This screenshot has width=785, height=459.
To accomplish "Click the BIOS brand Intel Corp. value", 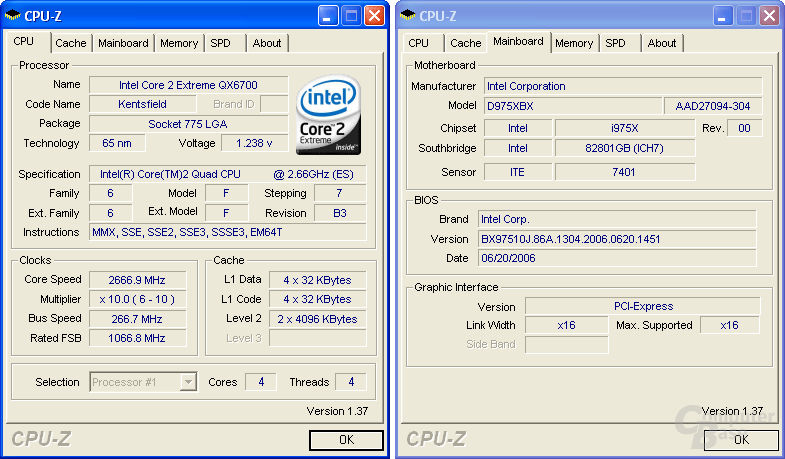I will [617, 219].
